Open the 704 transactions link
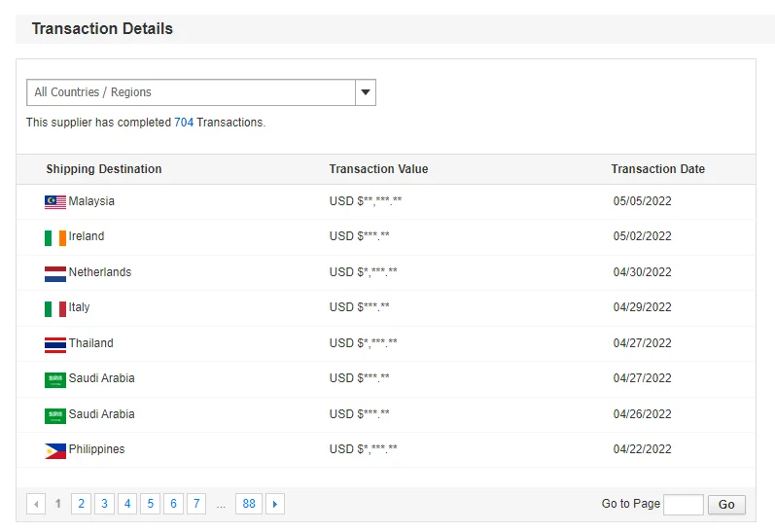This screenshot has width=775, height=532. coord(184,123)
